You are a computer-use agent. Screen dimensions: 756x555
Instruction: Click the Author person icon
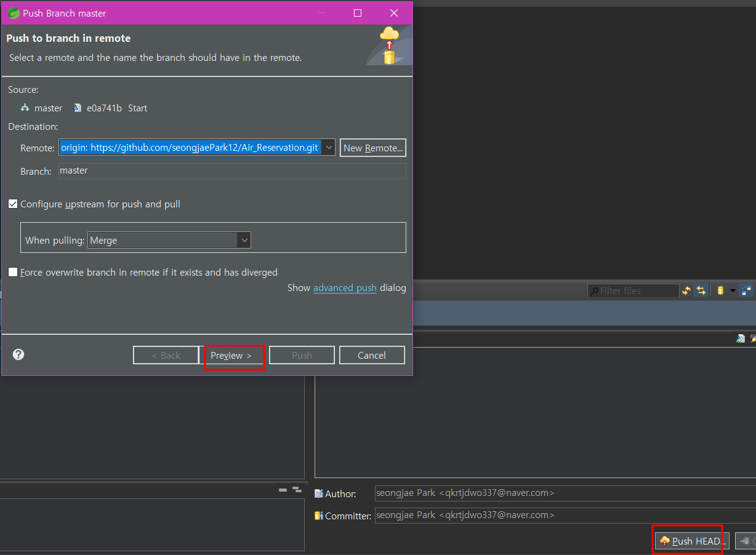(x=319, y=493)
